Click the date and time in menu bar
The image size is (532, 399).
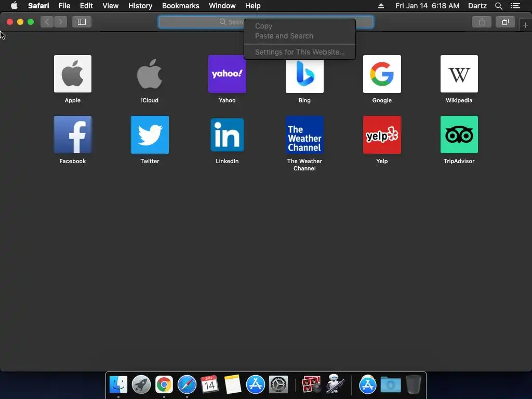(x=427, y=6)
